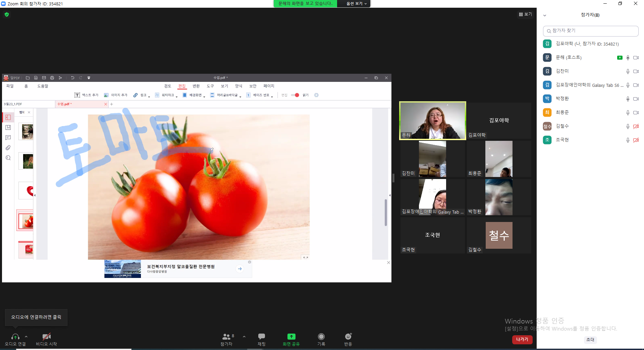Open the search panel in the shared PDF sidebar
The width and height of the screenshot is (644, 350).
(x=8, y=158)
